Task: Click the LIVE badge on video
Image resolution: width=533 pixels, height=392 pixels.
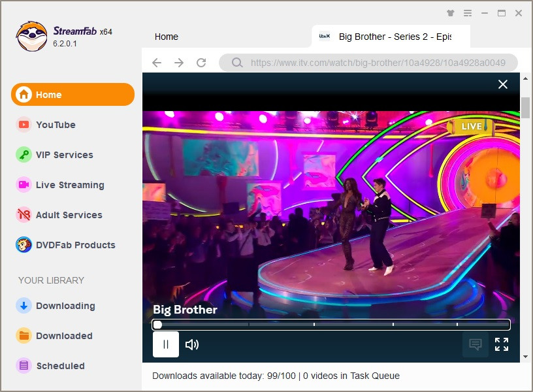Action: [472, 126]
